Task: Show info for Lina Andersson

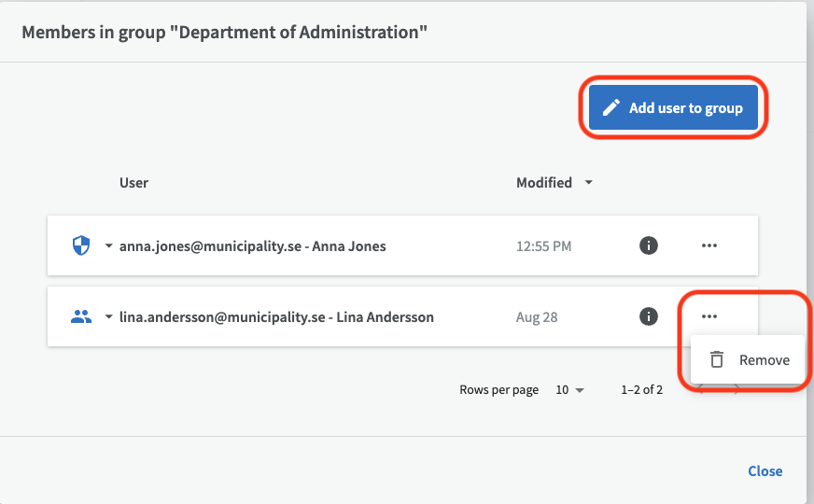Action: 649,316
